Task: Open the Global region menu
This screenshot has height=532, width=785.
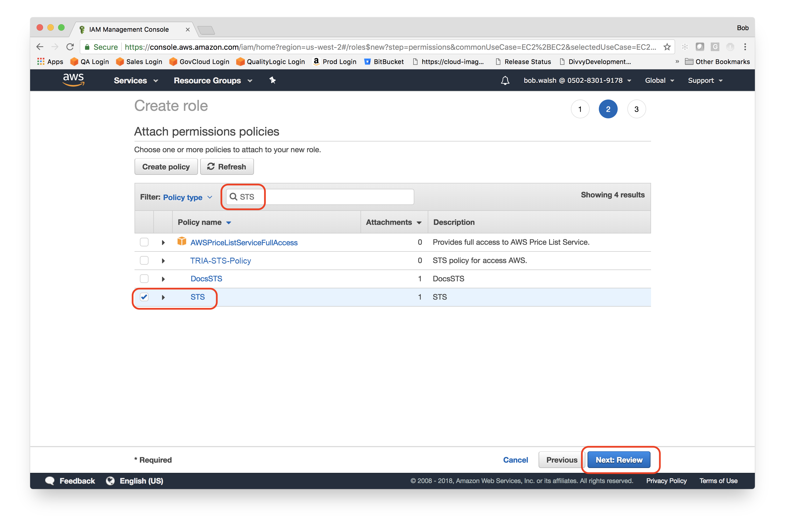Action: [x=659, y=80]
